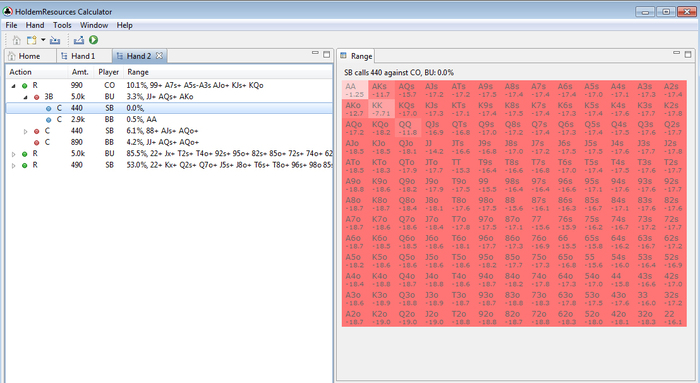Click the AA cell in the range grid

355,90
